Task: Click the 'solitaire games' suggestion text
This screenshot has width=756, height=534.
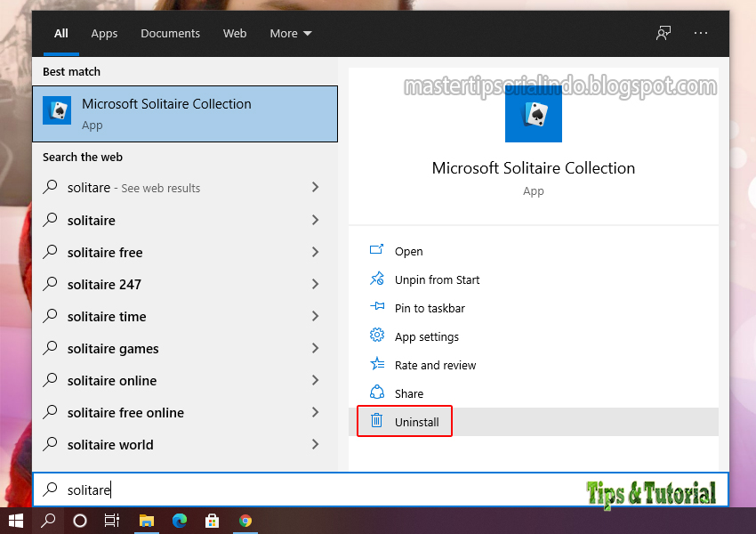Action: (113, 349)
